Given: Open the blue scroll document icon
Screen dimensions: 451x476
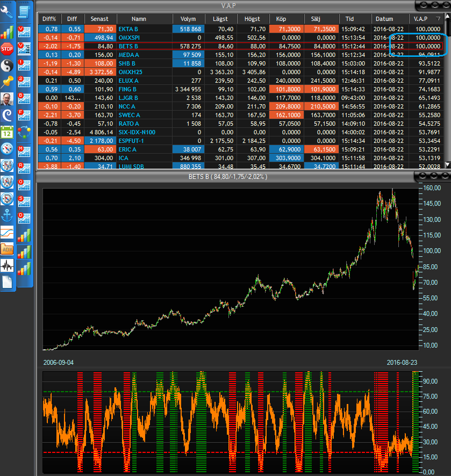Looking at the screenshot, I should click(24, 11).
